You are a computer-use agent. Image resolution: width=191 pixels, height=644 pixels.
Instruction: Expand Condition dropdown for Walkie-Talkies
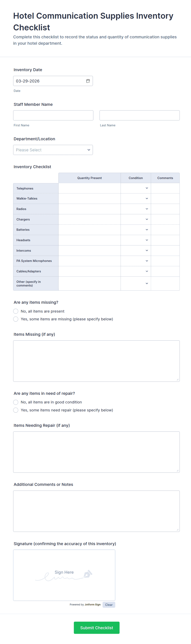click(136, 199)
